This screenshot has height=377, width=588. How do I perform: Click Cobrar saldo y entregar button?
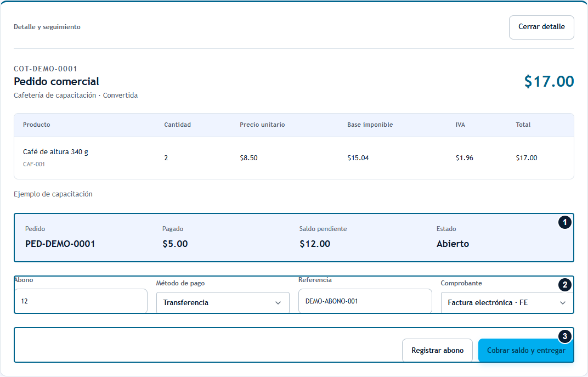[x=526, y=350]
